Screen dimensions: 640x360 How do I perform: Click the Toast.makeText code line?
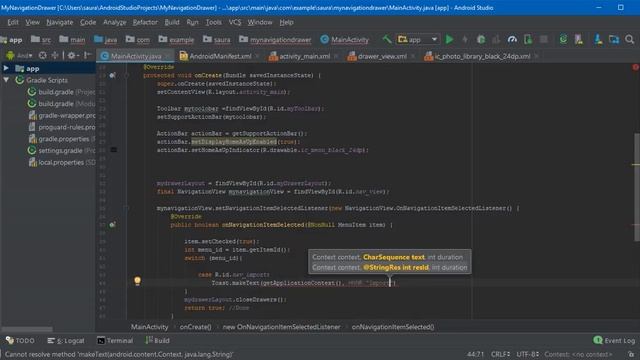303,283
